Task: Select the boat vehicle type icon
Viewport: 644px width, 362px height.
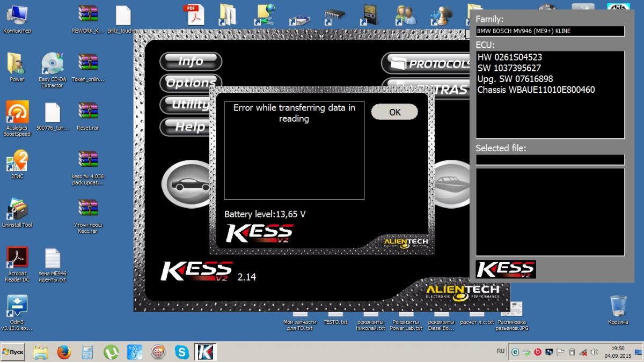Action: [x=451, y=183]
